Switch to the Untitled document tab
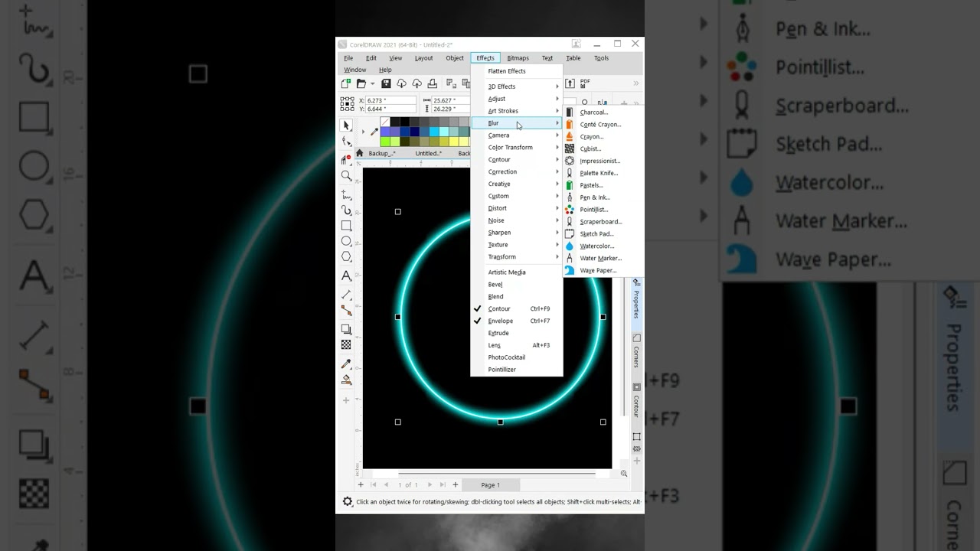 (x=429, y=153)
